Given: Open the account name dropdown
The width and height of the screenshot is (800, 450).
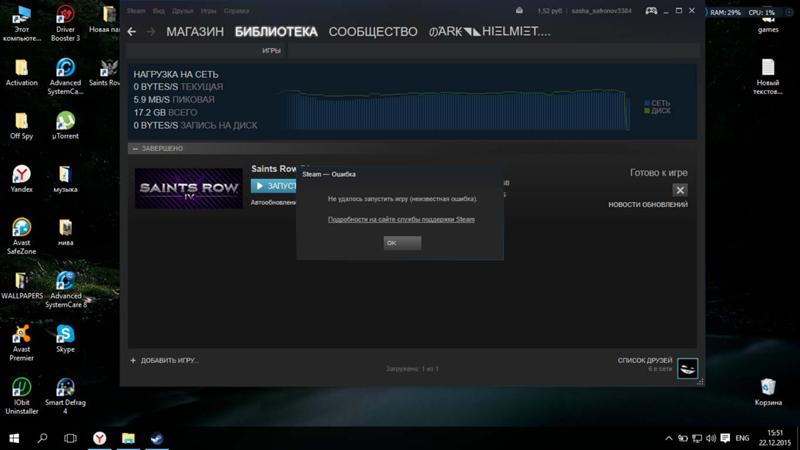Looking at the screenshot, I should (x=602, y=11).
